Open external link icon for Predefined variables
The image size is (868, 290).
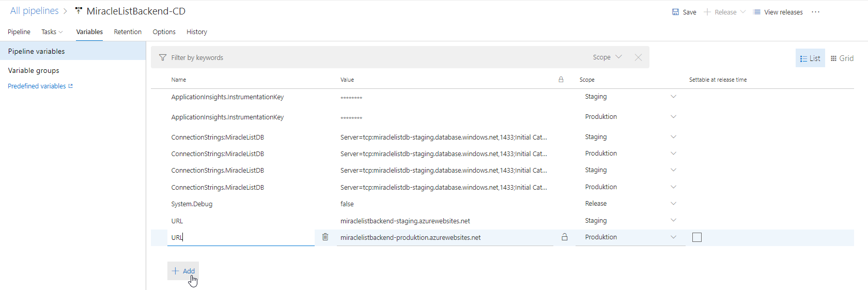71,86
